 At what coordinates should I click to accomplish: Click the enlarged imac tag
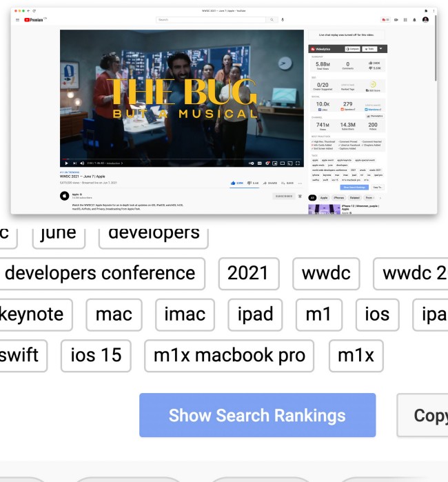[185, 314]
